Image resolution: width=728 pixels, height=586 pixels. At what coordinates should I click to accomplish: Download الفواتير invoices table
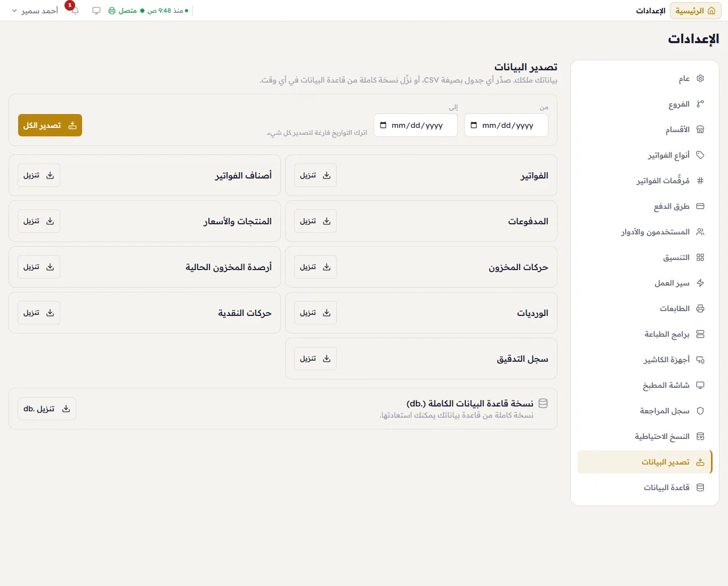316,175
